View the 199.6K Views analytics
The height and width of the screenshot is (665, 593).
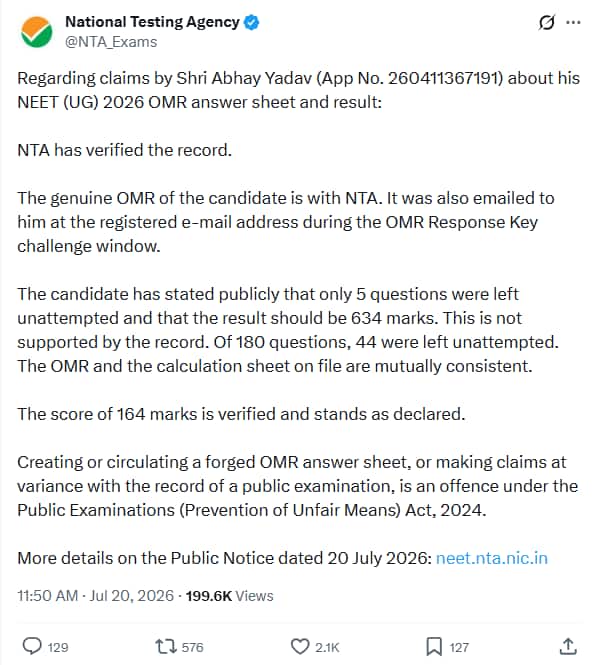tap(229, 595)
